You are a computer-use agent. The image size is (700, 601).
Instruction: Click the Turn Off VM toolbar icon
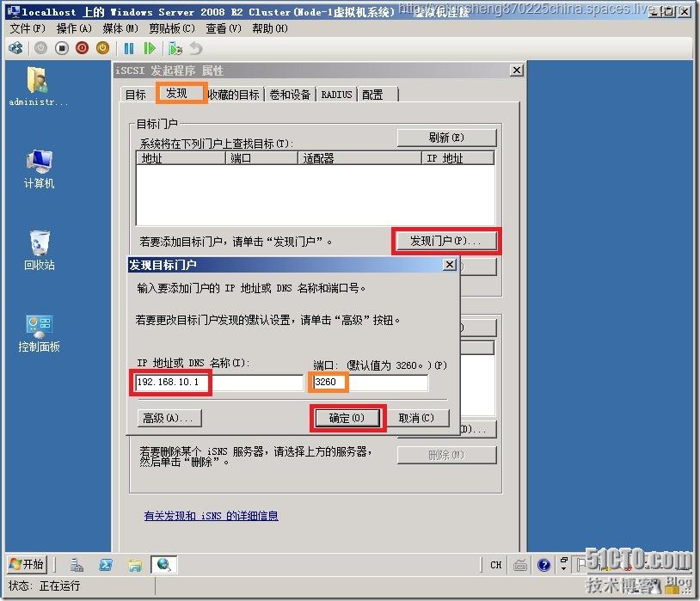62,48
